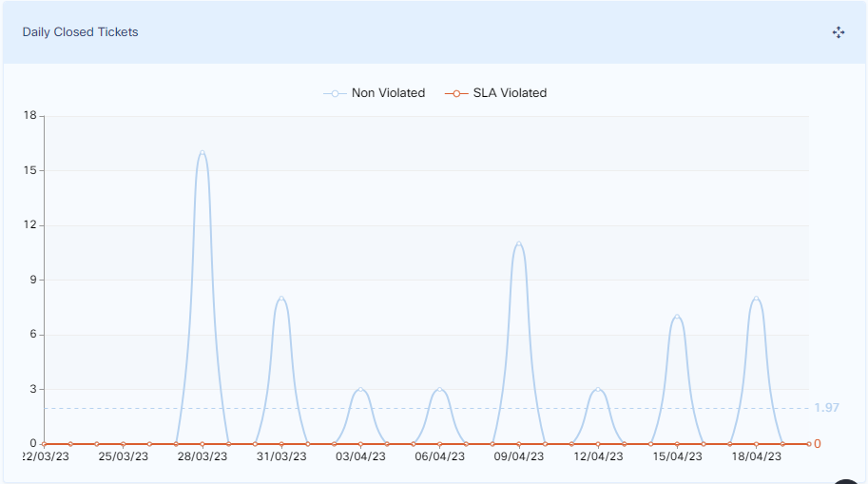Click the orange 0 end label
The image size is (868, 484).
click(x=817, y=443)
